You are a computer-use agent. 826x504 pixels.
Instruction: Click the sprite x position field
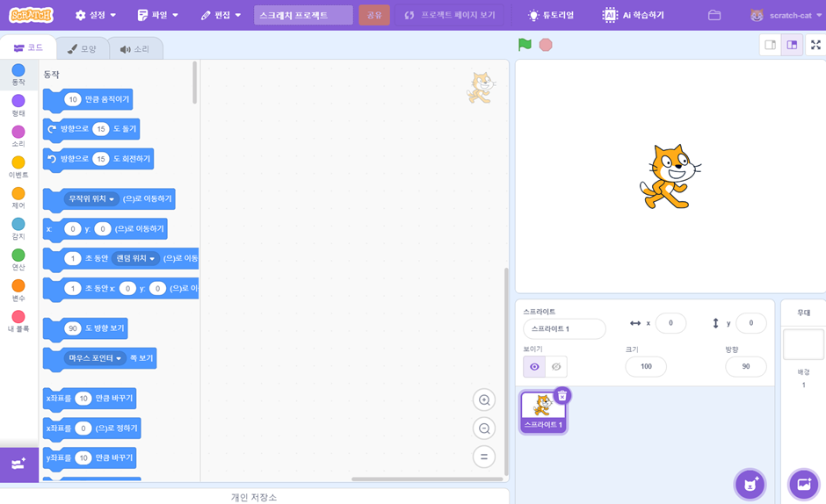670,323
